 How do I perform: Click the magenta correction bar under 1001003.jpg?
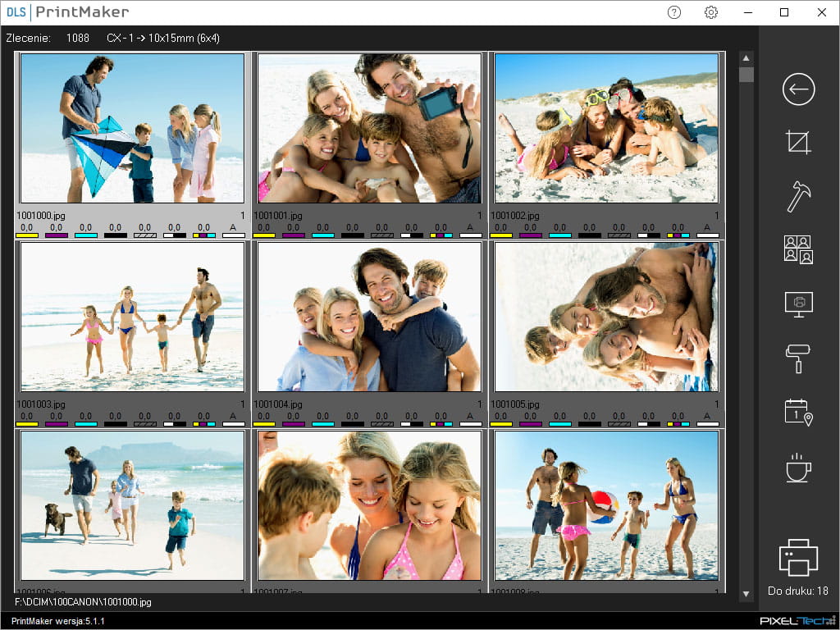tap(57, 424)
